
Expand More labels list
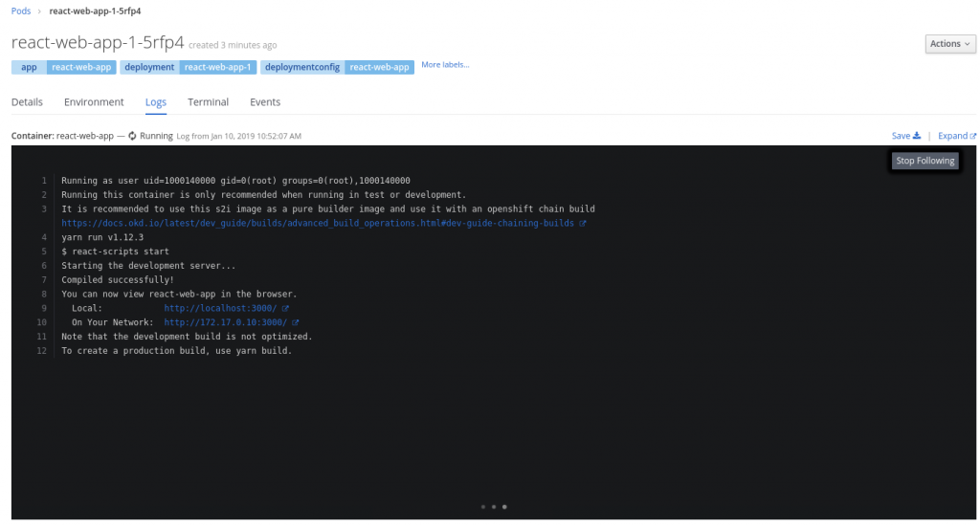click(x=445, y=65)
